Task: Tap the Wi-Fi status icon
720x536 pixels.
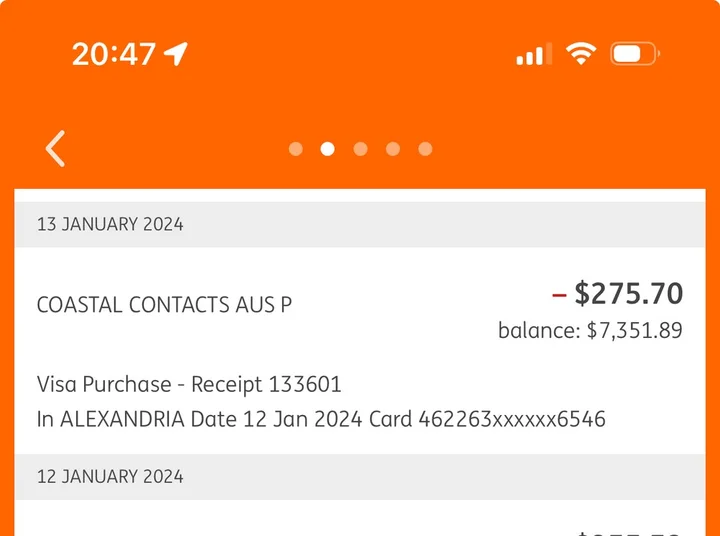Action: [x=581, y=54]
